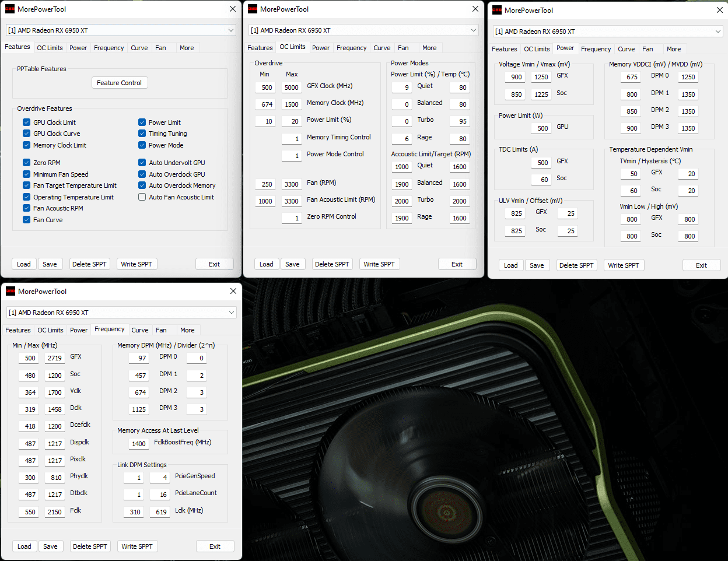Click Vclk min field showing 364
Viewport: 728px width, 561px height.
[29, 392]
